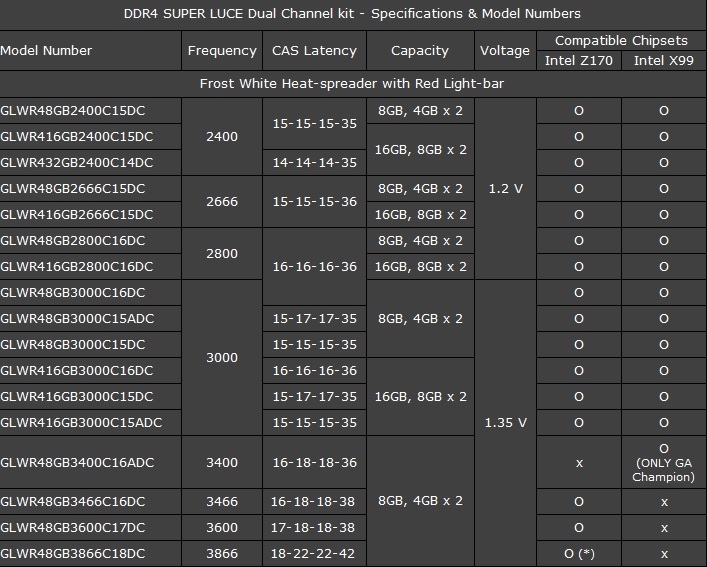Click the CAS Latency column header
The image size is (707, 567).
pyautogui.click(x=314, y=50)
